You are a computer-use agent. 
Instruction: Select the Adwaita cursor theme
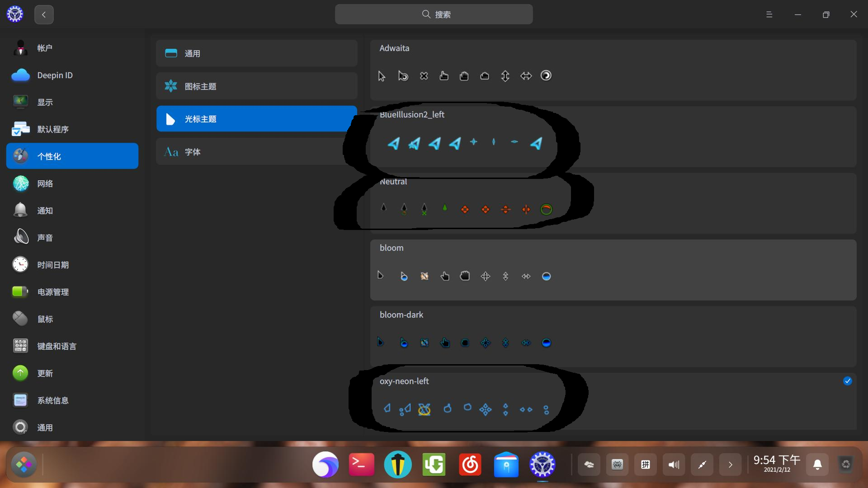tap(613, 70)
